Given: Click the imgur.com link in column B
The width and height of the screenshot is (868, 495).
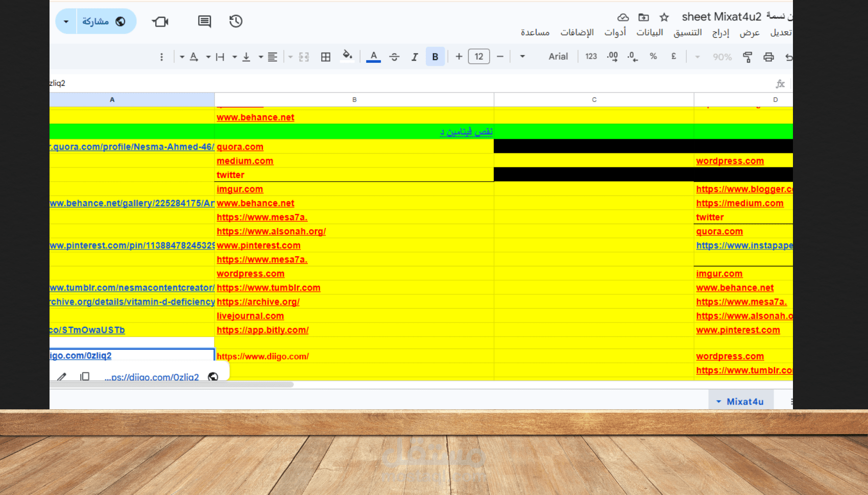Looking at the screenshot, I should (x=240, y=189).
